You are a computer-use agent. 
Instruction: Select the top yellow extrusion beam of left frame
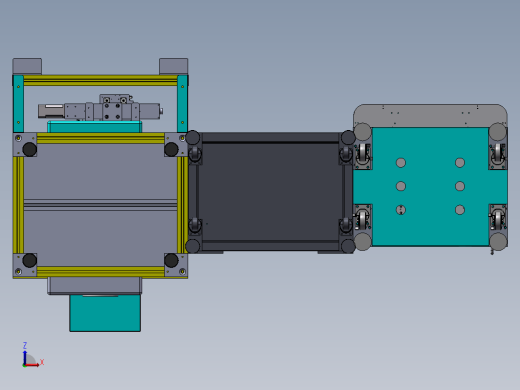pyautogui.click(x=100, y=81)
